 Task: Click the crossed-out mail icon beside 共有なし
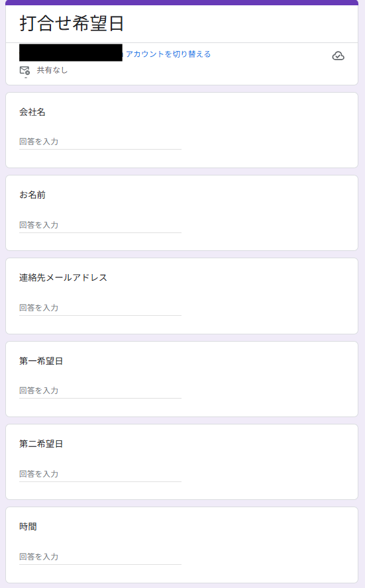pos(25,70)
